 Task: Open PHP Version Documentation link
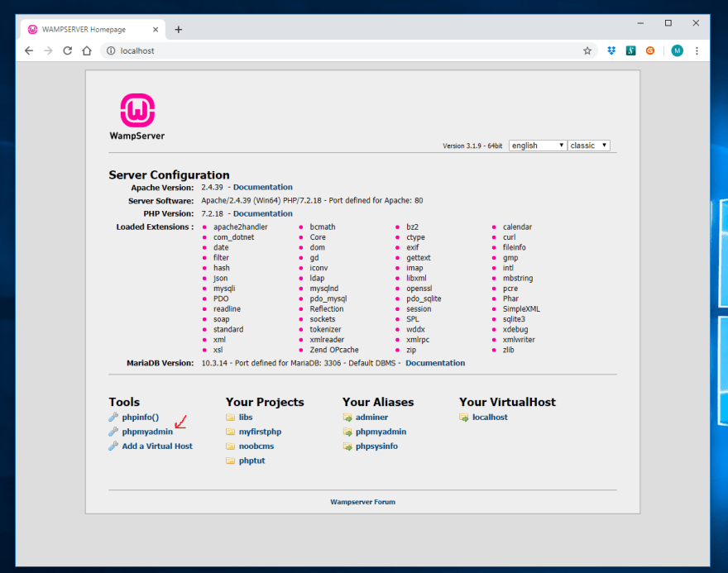[x=263, y=213]
